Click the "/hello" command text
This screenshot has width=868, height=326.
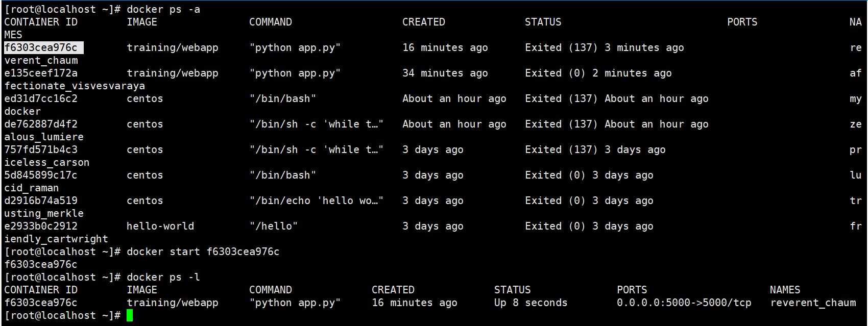click(x=274, y=226)
